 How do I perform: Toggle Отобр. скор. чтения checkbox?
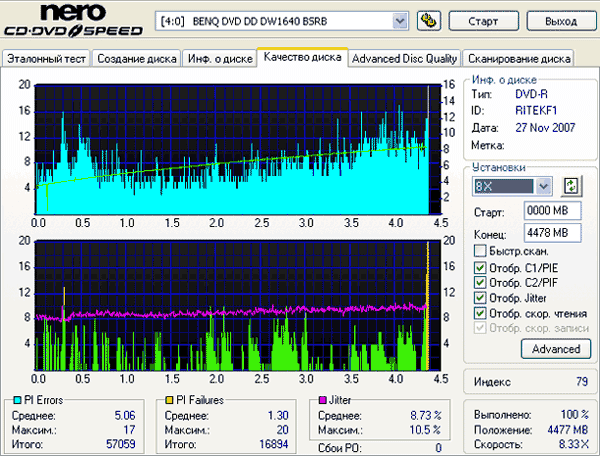click(x=480, y=313)
